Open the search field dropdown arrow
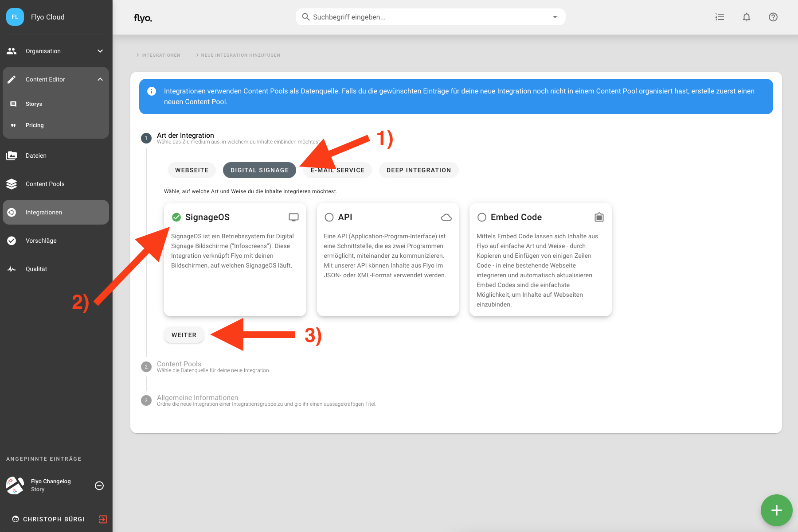The width and height of the screenshot is (798, 532). click(555, 17)
